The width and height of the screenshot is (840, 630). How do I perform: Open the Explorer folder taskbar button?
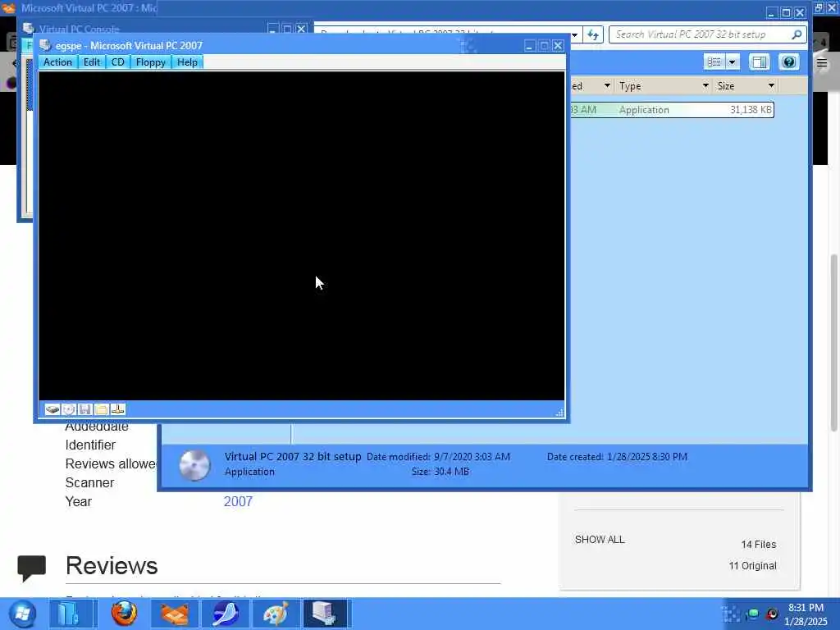[71, 614]
